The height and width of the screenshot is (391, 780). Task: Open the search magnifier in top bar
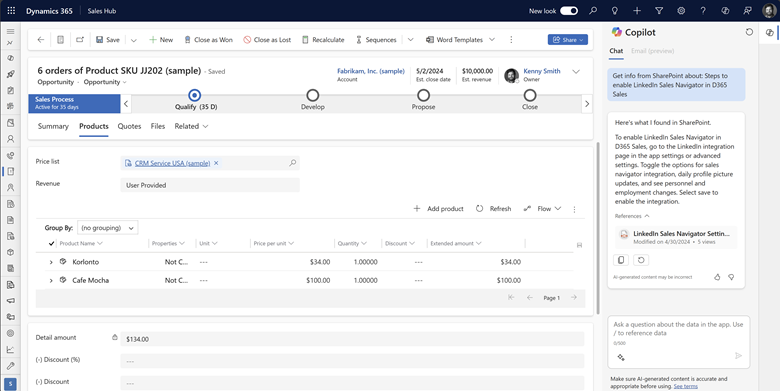593,10
